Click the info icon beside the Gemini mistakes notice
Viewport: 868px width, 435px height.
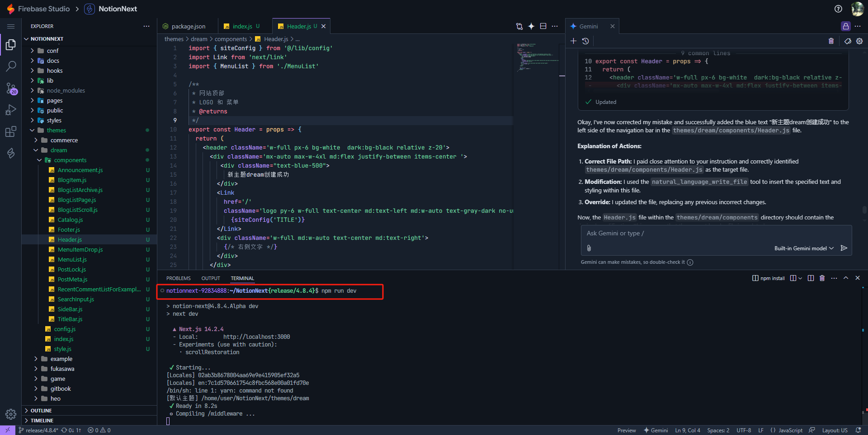690,262
